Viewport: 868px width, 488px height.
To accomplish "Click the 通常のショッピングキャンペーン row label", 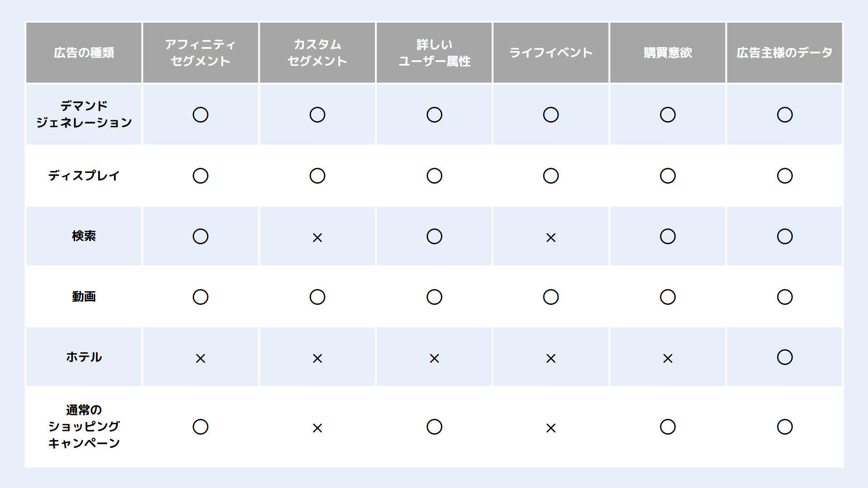I will coord(84,426).
